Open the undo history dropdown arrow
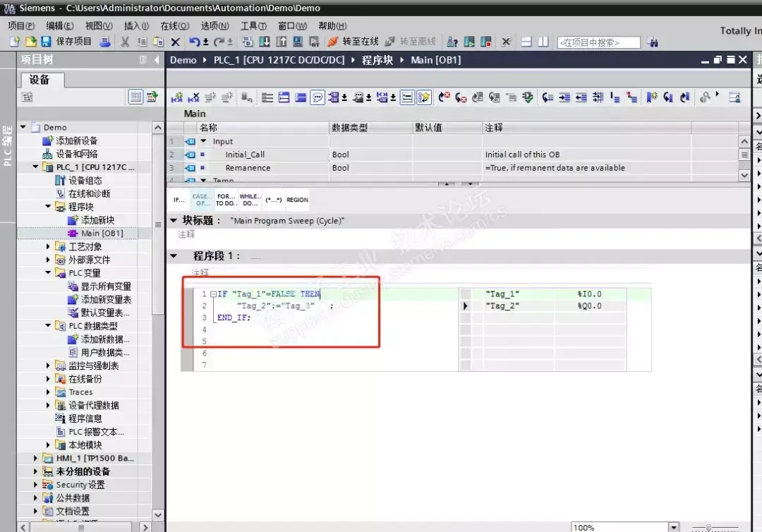762x532 pixels. (205, 42)
